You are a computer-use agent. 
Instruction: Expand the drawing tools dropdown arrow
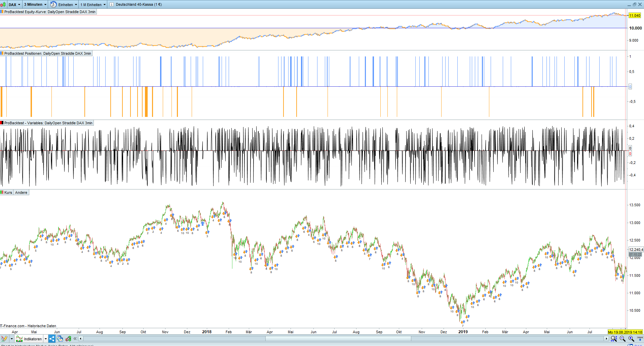pos(11,339)
